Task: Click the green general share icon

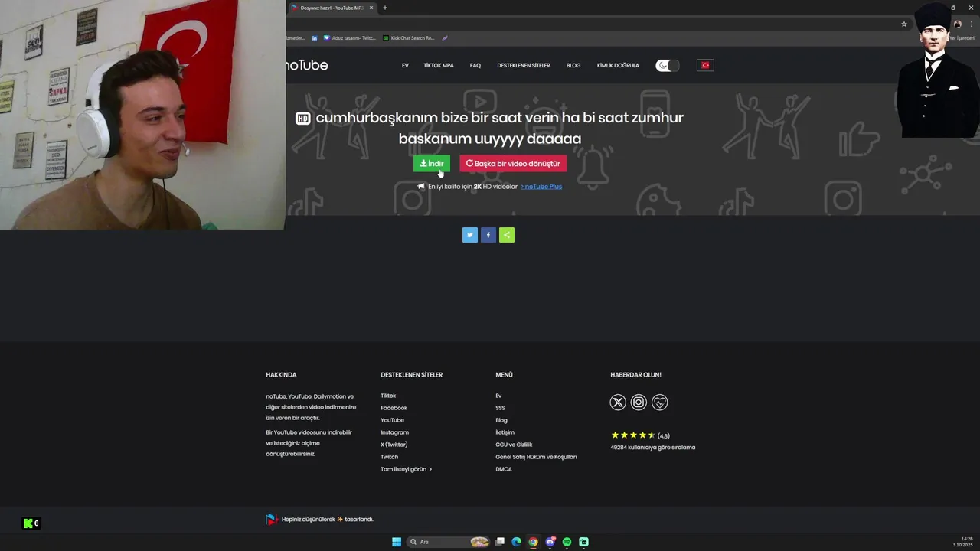Action: click(507, 235)
